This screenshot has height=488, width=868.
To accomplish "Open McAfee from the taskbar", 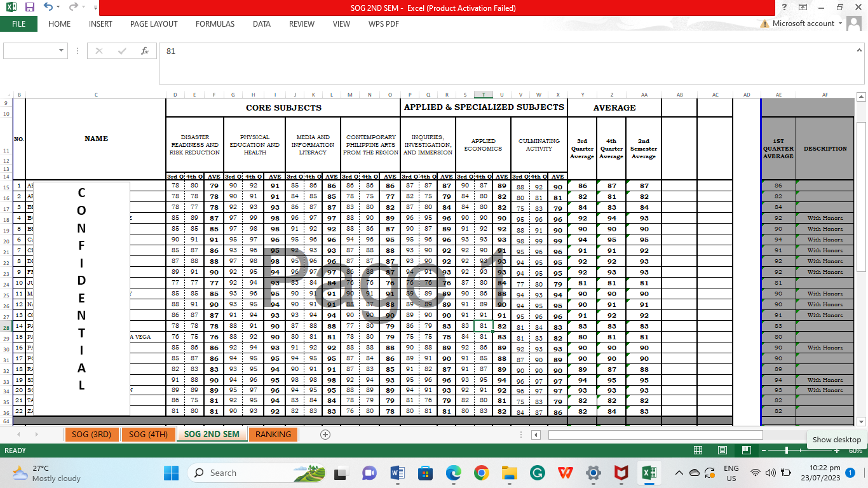I will coord(621,473).
